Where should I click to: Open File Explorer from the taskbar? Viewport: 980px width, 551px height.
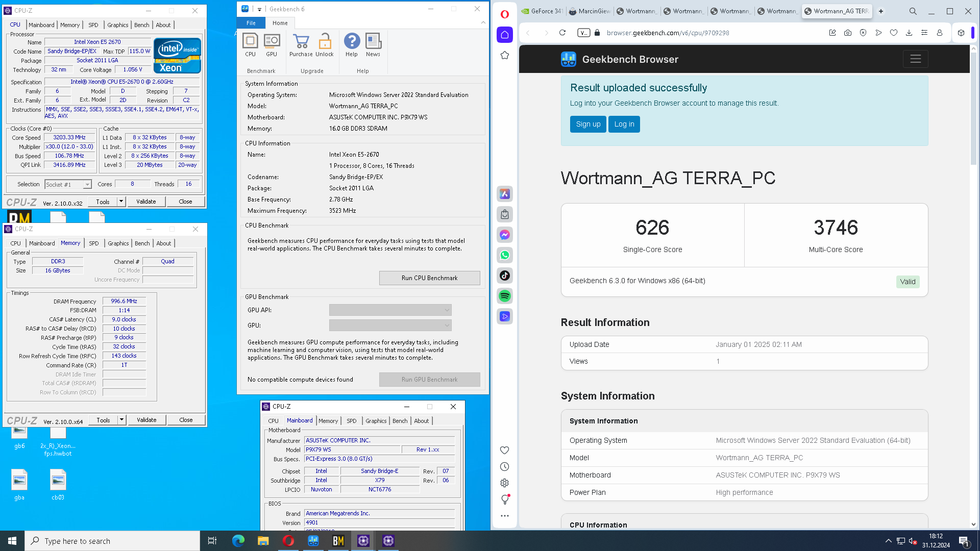click(263, 541)
